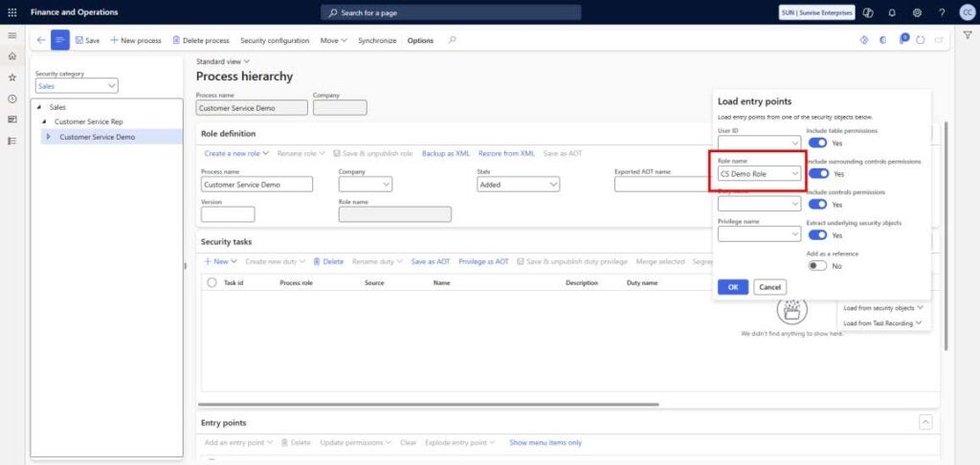Toggle Include controls permissions switch

(x=818, y=205)
